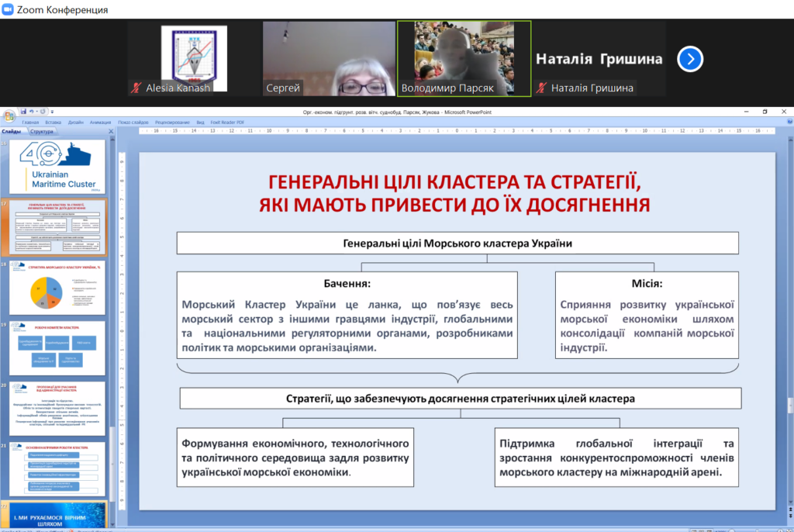Open the Главная ribbon tab
The height and width of the screenshot is (532, 794).
(30, 123)
